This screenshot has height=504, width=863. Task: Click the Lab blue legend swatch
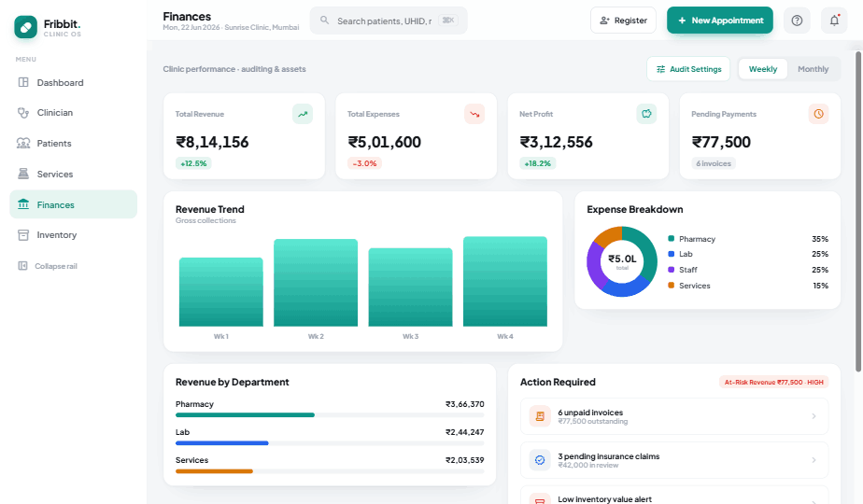[x=671, y=254]
